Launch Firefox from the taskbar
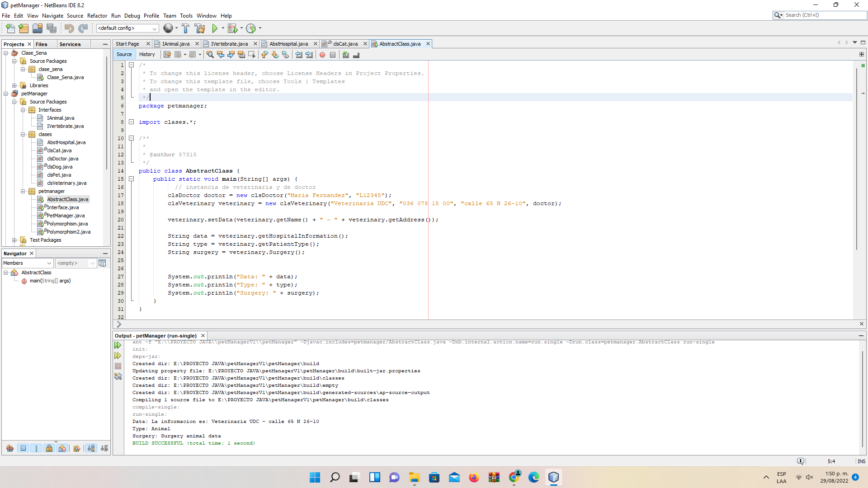Screen dimensions: 868x488 pos(474,478)
